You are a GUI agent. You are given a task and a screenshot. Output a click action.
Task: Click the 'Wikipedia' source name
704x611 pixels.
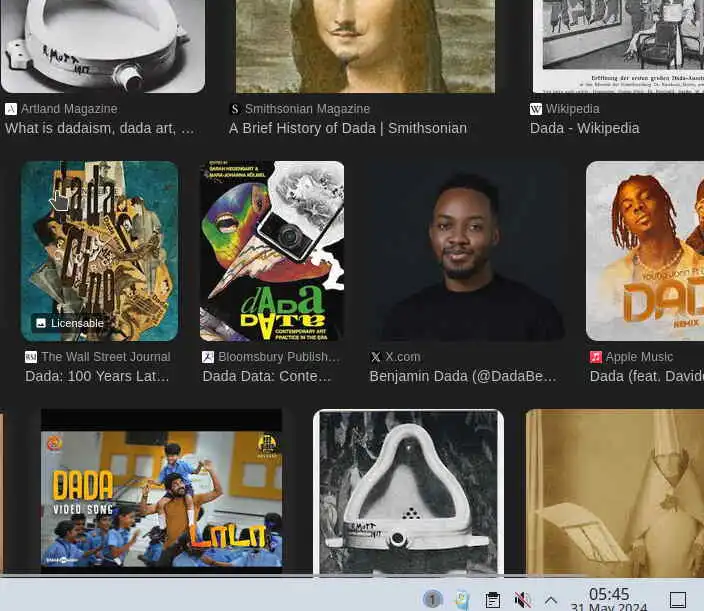[572, 109]
